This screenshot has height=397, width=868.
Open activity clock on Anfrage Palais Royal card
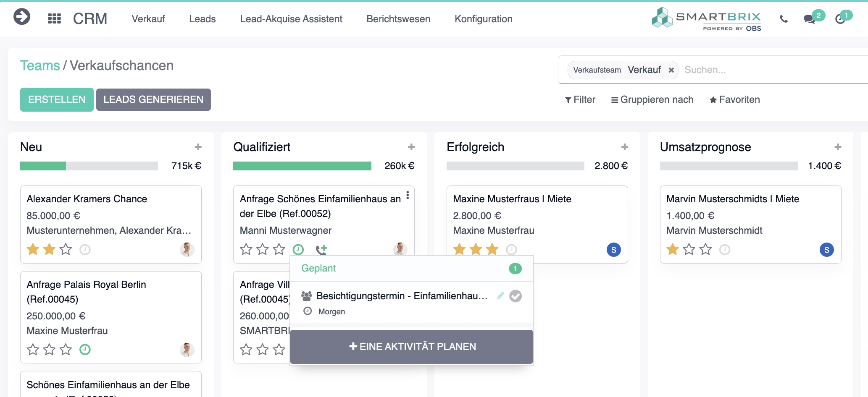[x=85, y=350]
